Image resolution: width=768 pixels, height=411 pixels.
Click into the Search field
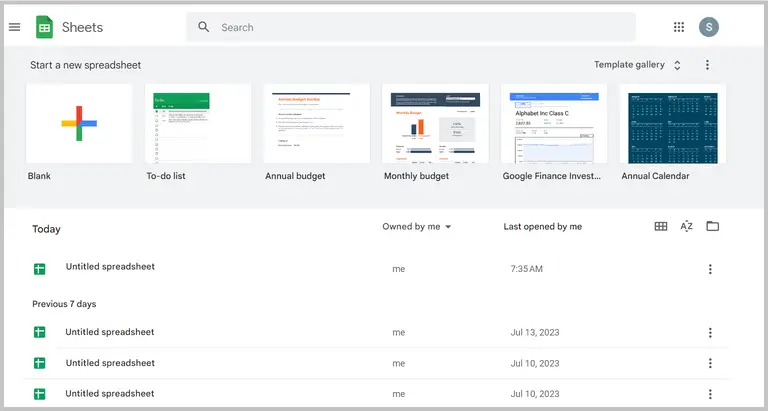[411, 27]
